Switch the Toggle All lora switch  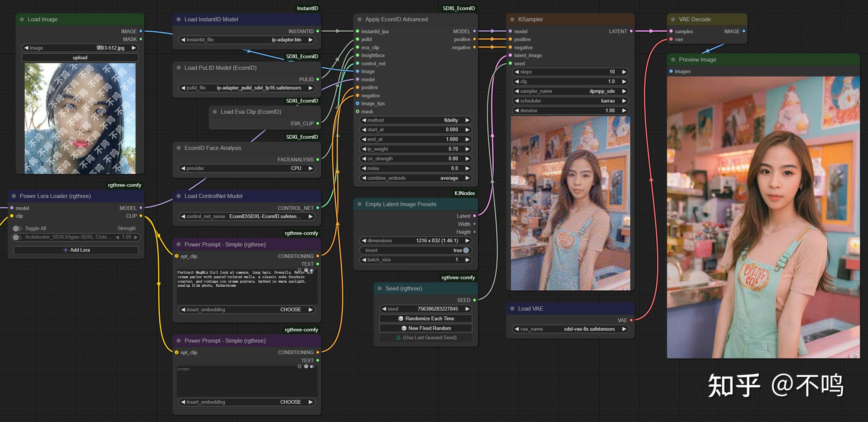[x=17, y=228]
